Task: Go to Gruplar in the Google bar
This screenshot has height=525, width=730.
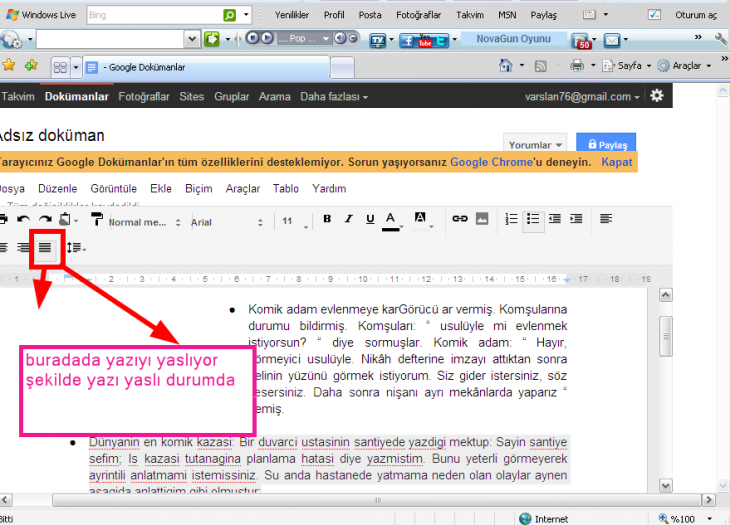Action: point(231,97)
